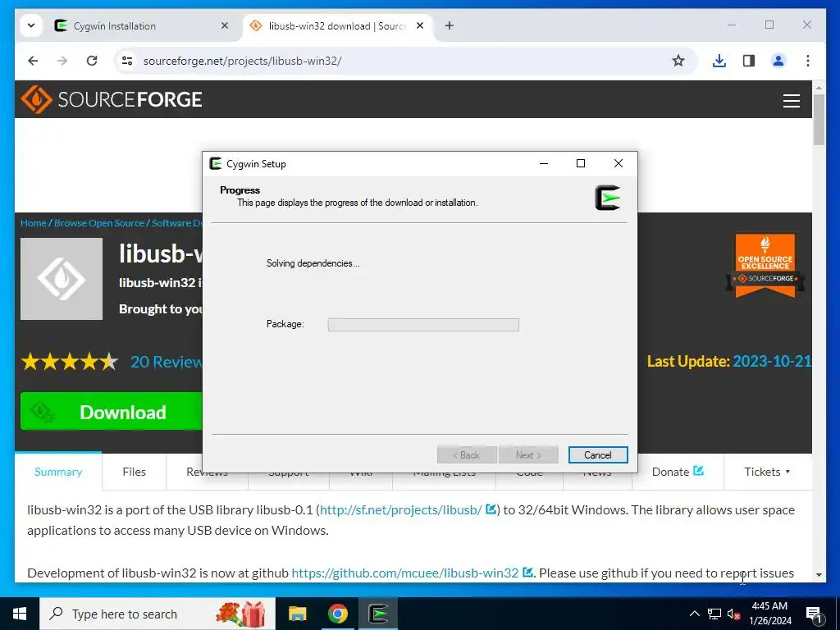Click Chrome icon in taskbar
Image resolution: width=840 pixels, height=630 pixels.
point(337,614)
